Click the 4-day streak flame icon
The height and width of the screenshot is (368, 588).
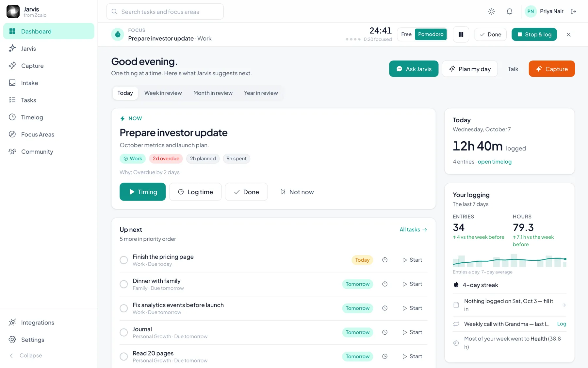point(456,285)
